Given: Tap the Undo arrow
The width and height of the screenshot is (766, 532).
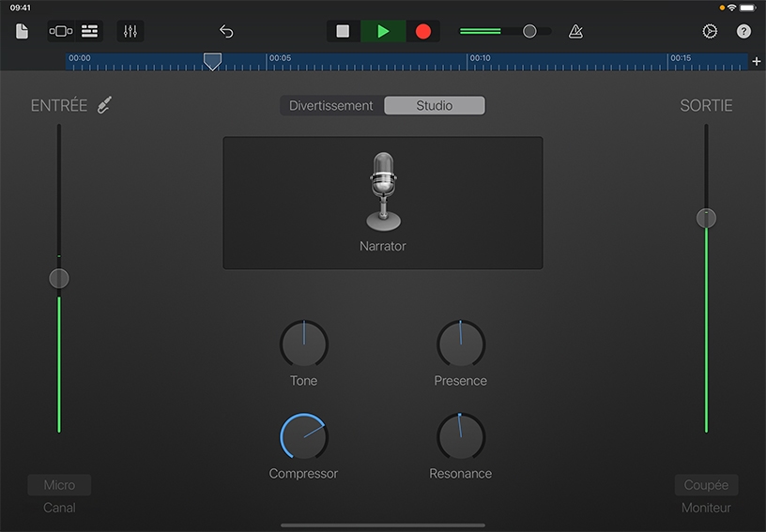Looking at the screenshot, I should pyautogui.click(x=226, y=31).
